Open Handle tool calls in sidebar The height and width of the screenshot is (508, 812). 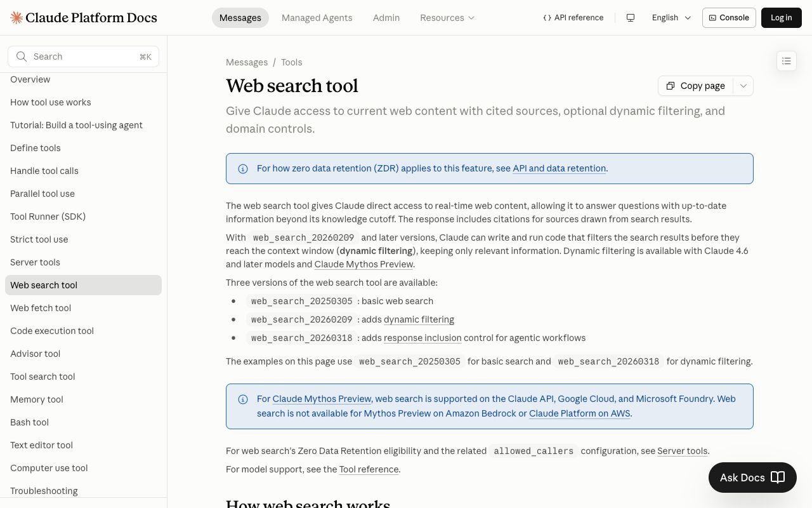[x=83, y=171]
